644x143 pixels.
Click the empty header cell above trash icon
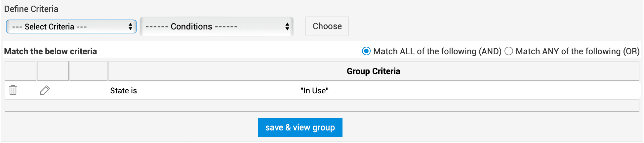tap(20, 71)
